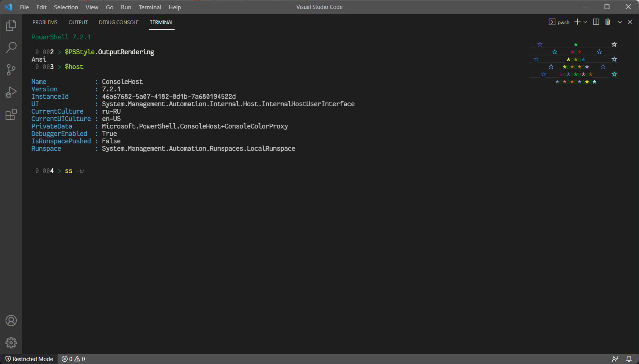Click the star tree ASCII art

[575, 63]
